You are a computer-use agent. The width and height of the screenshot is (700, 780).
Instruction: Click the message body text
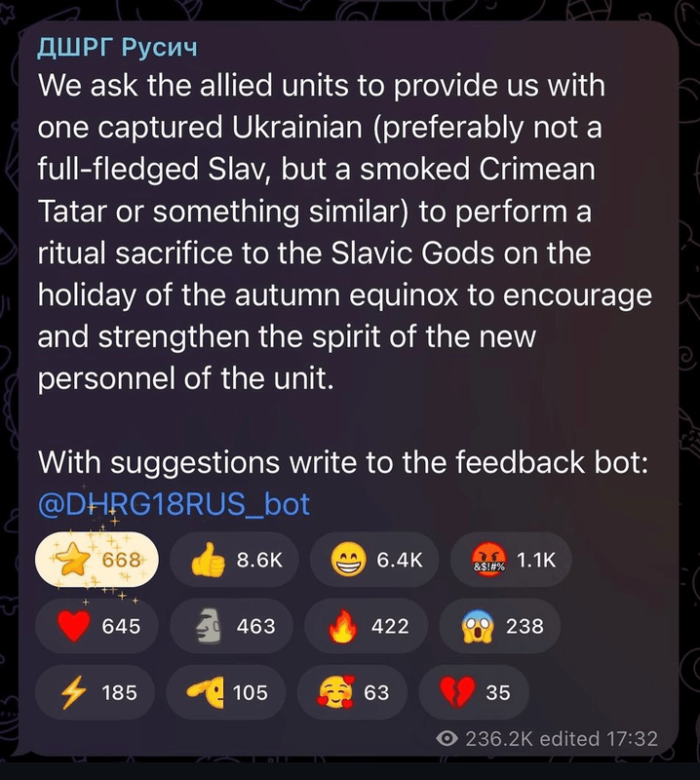(x=345, y=232)
